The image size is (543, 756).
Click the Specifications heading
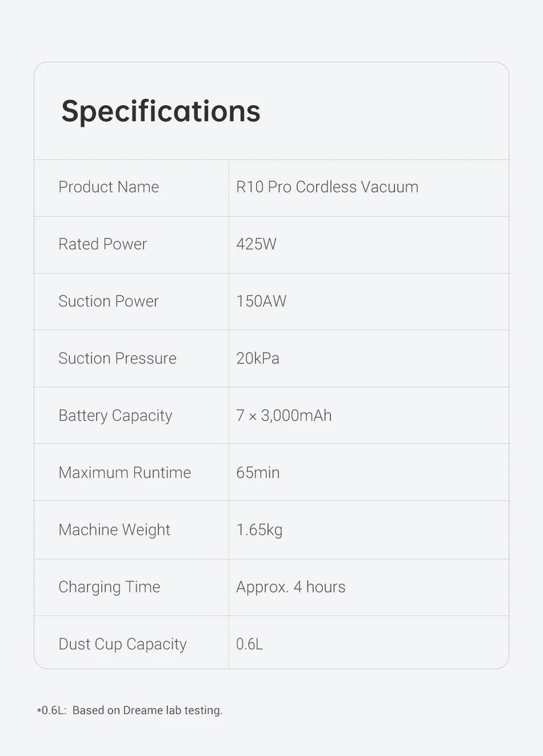pos(161,111)
